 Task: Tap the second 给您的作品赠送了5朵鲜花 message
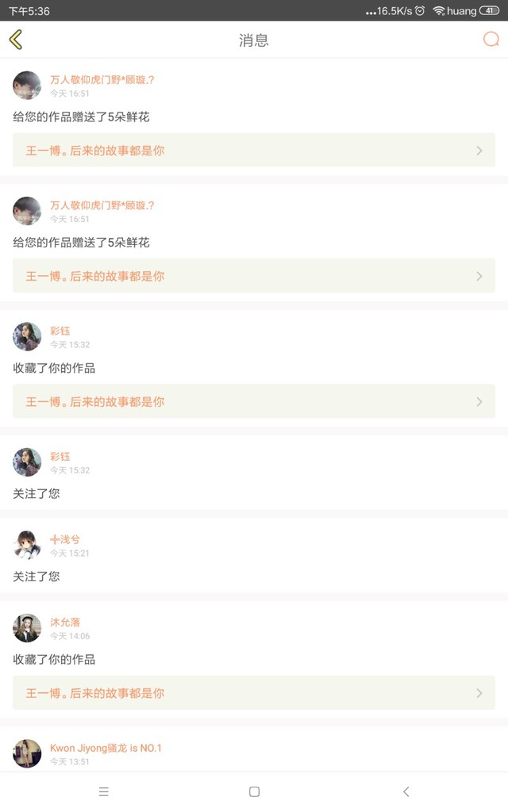coord(81,243)
